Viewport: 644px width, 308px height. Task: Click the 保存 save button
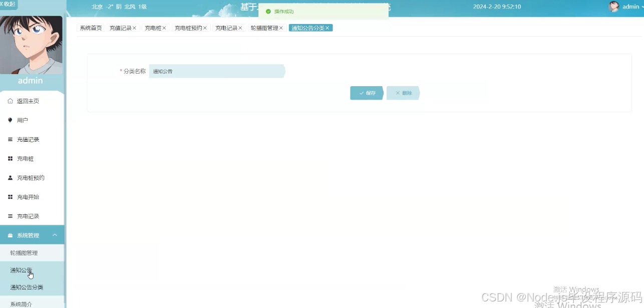tap(367, 93)
